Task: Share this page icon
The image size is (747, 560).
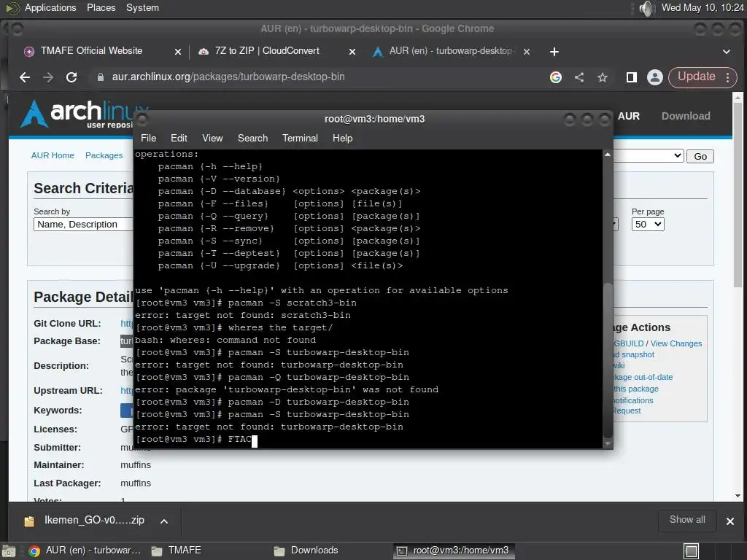Action: click(x=578, y=77)
